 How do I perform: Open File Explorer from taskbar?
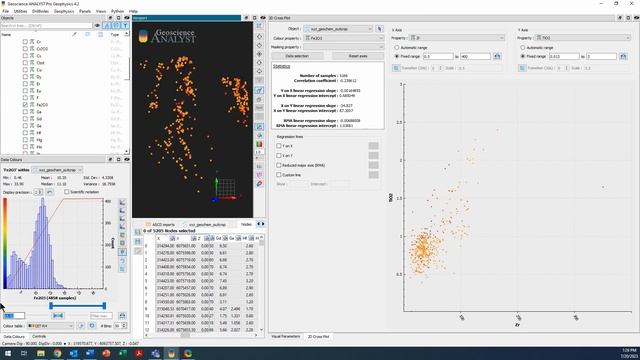41,353
